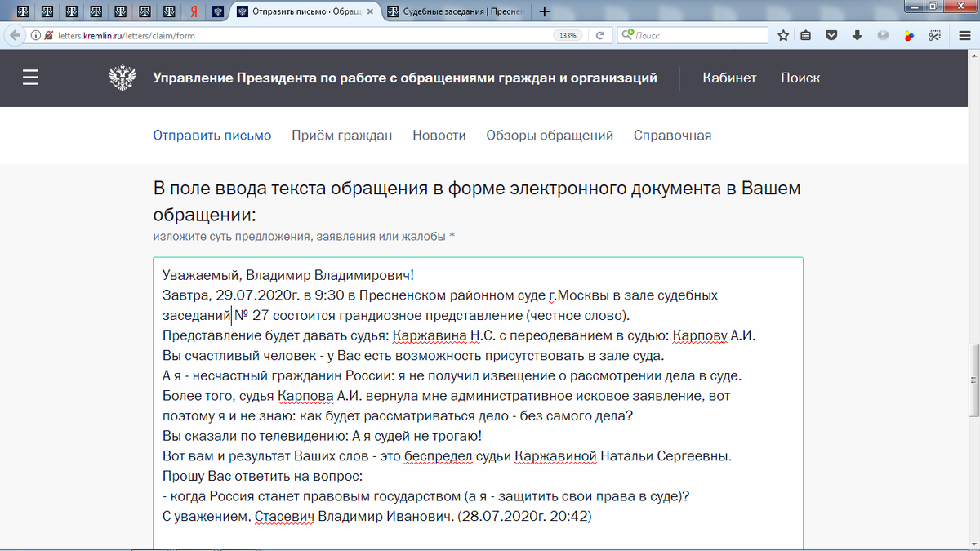This screenshot has width=980, height=551.
Task: Click the screenshot scissors icon
Action: 935,35
